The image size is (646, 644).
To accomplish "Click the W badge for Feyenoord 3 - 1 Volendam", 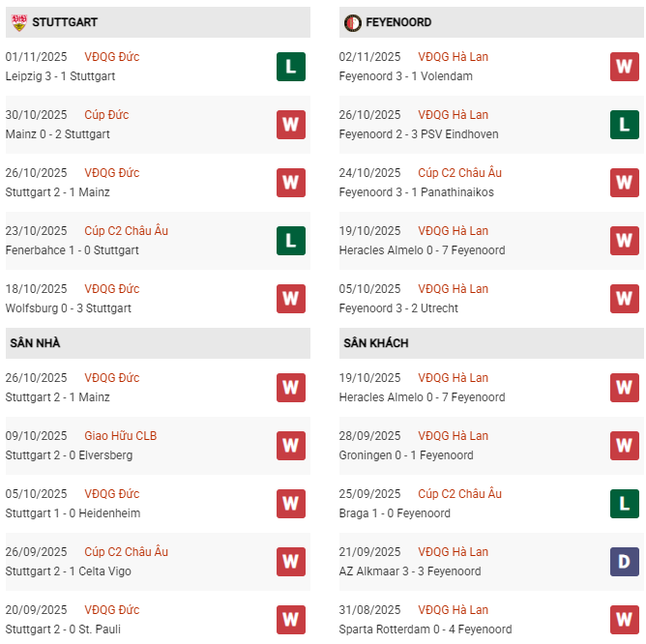I will [625, 67].
